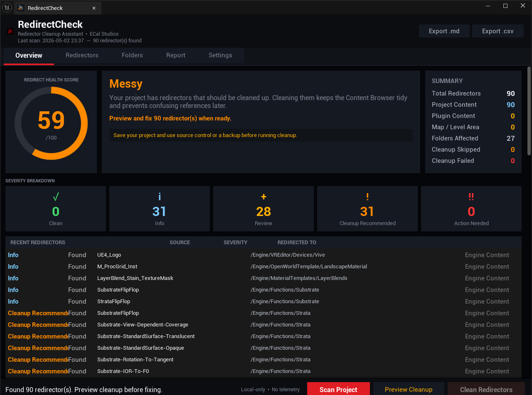Click the SOURCE column header

point(180,243)
